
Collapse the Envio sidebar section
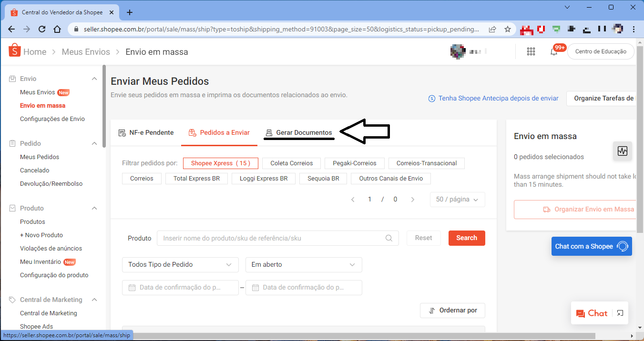(94, 79)
